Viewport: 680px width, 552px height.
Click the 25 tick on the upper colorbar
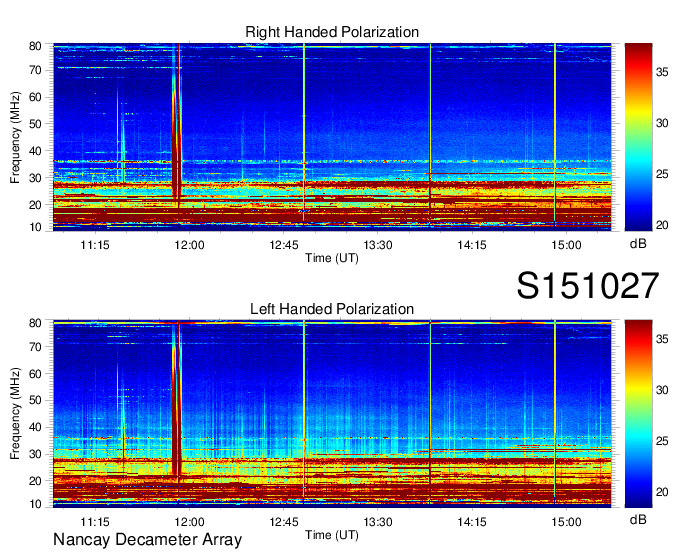[662, 174]
